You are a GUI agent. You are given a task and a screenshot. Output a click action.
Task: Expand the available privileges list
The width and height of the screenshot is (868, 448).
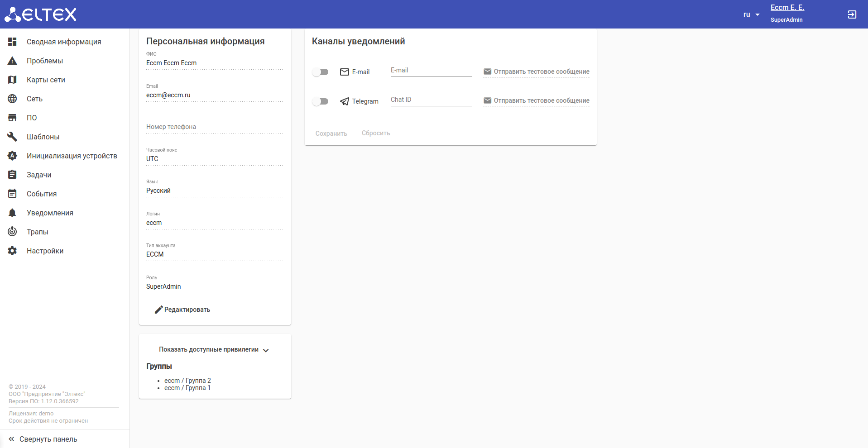(214, 350)
